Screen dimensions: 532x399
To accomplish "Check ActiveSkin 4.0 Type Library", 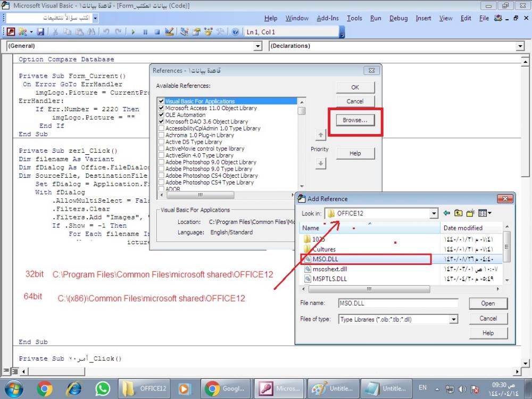I will 162,155.
